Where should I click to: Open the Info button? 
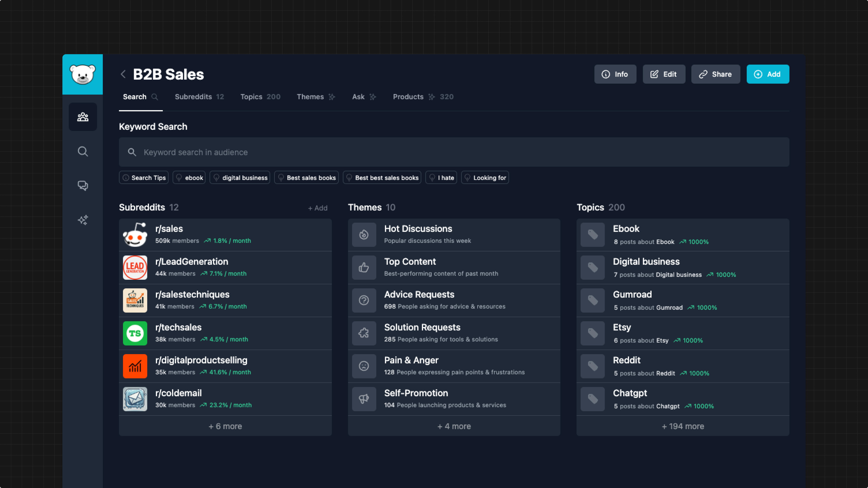615,74
